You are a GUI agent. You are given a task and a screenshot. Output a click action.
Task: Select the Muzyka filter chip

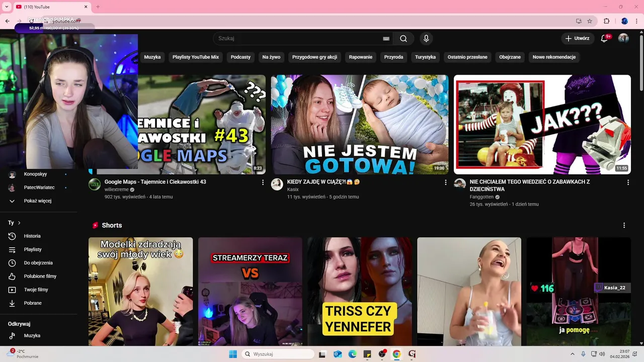point(152,57)
